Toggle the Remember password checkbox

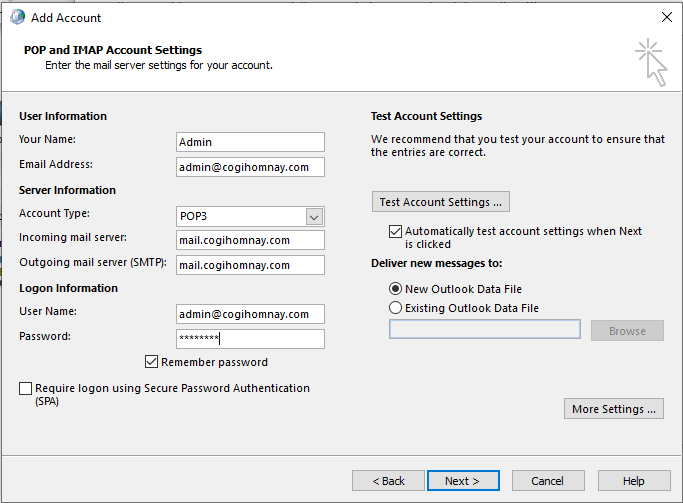152,362
